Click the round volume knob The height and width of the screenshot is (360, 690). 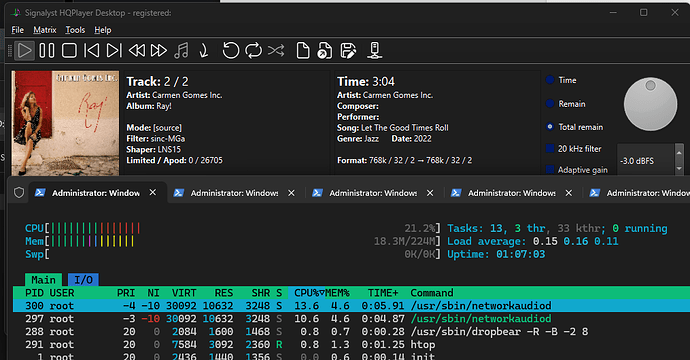(650, 104)
